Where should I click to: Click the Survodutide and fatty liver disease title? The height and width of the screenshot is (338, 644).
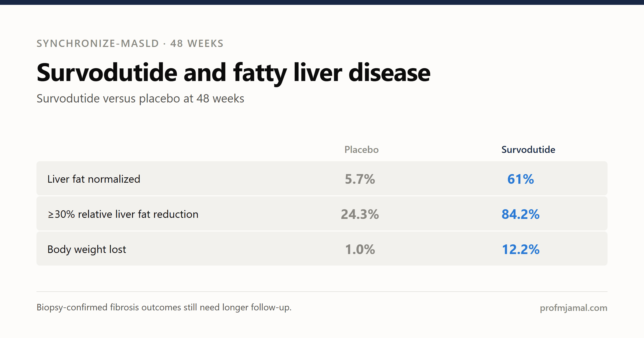(233, 72)
